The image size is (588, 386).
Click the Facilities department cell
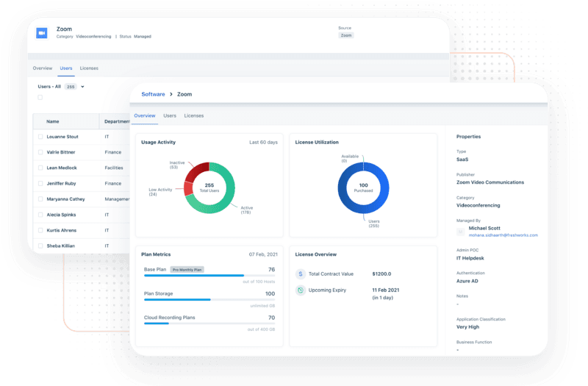pyautogui.click(x=114, y=168)
